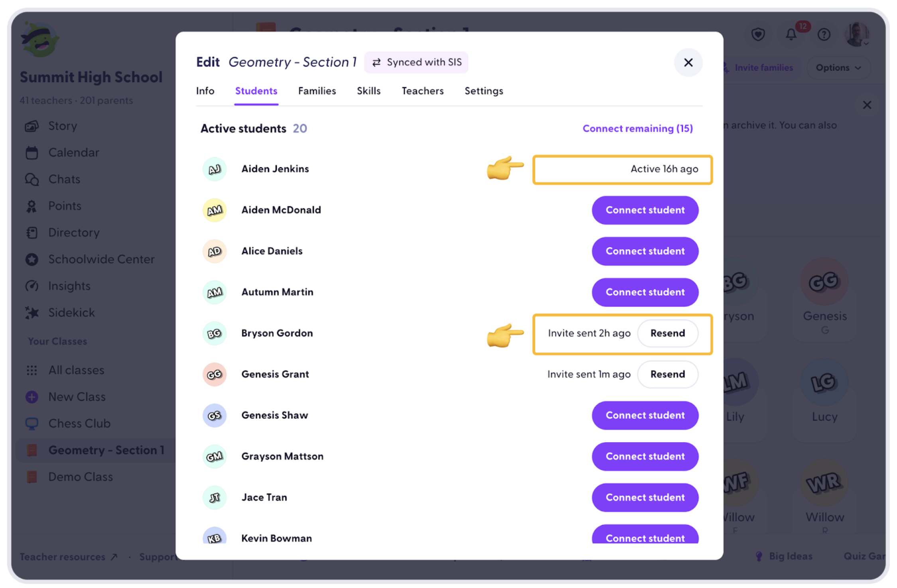The height and width of the screenshot is (588, 897).
Task: Open the Teachers tab
Action: (423, 91)
